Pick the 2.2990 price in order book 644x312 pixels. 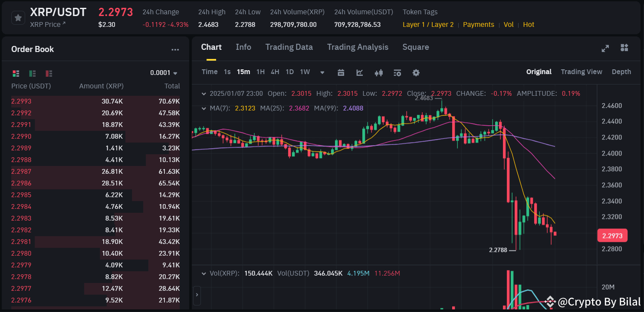point(21,136)
